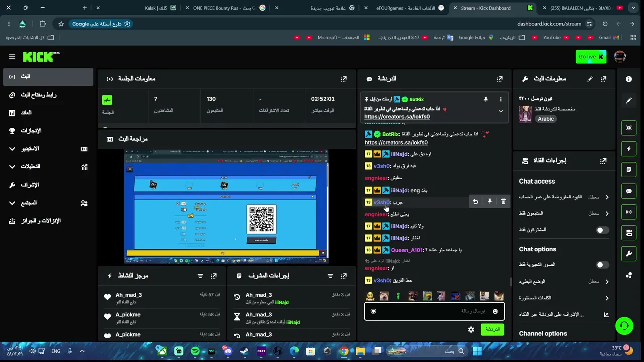644x362 pixels.
Task: Click the Arabic language tag
Action: (x=546, y=119)
